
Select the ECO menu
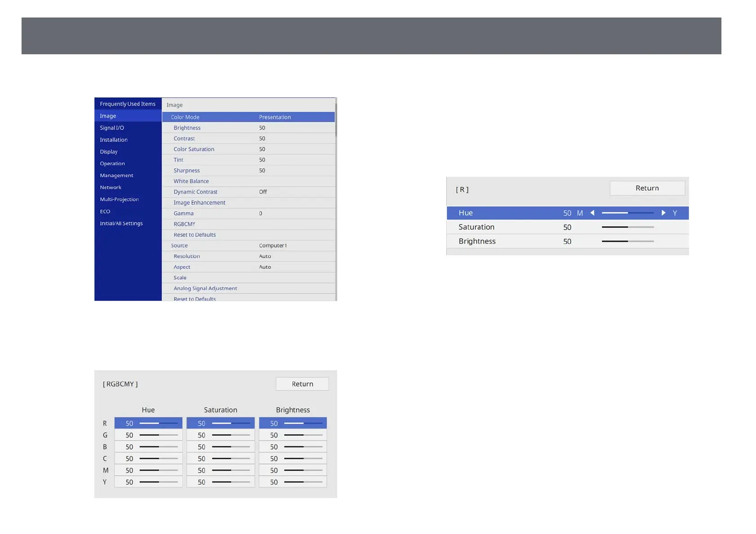pyautogui.click(x=128, y=211)
